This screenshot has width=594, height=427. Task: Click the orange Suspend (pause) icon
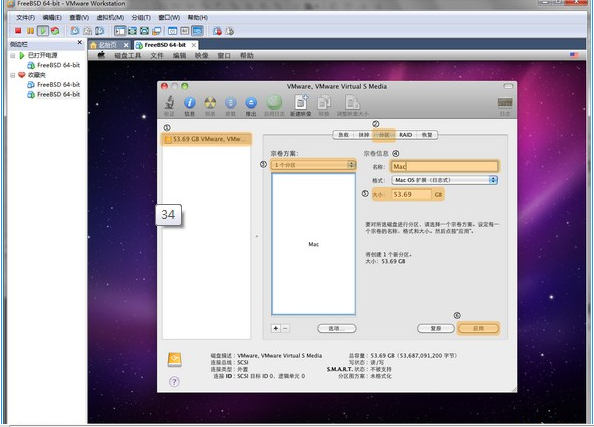coord(30,31)
